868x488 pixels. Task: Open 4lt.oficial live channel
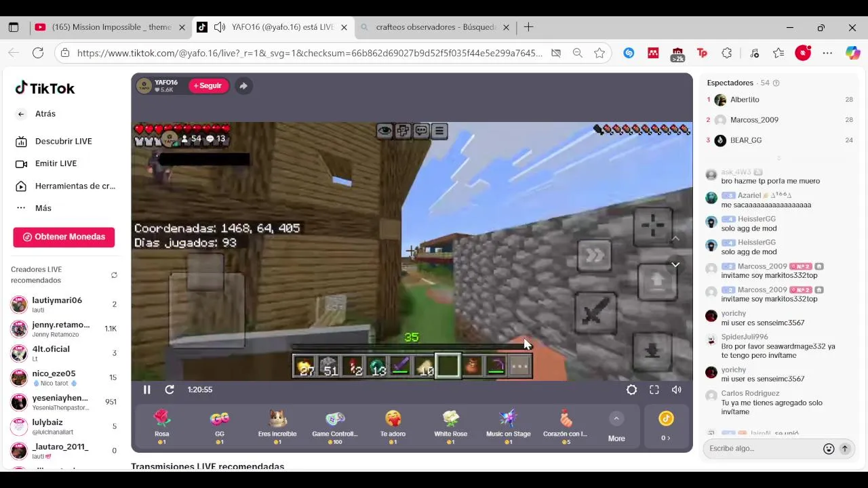pyautogui.click(x=64, y=353)
